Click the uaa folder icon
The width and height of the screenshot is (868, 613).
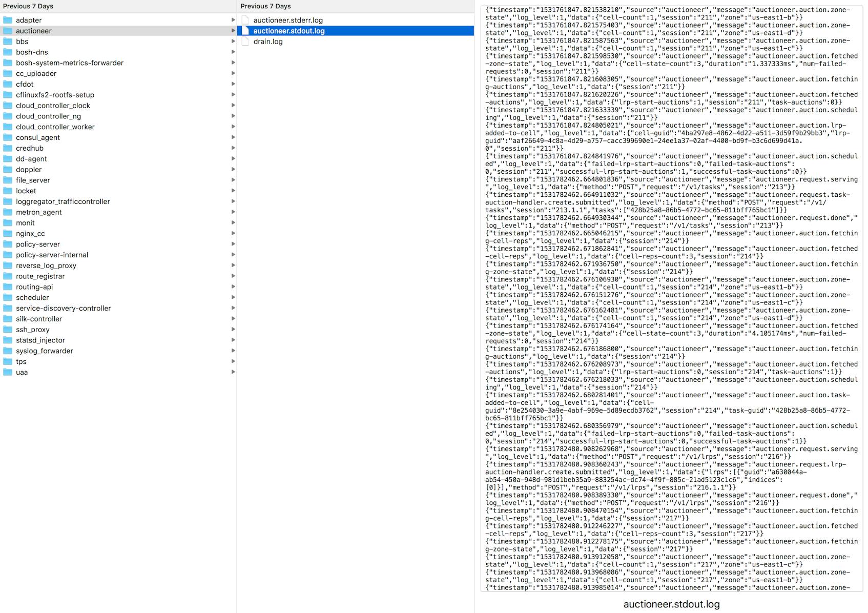tap(7, 372)
